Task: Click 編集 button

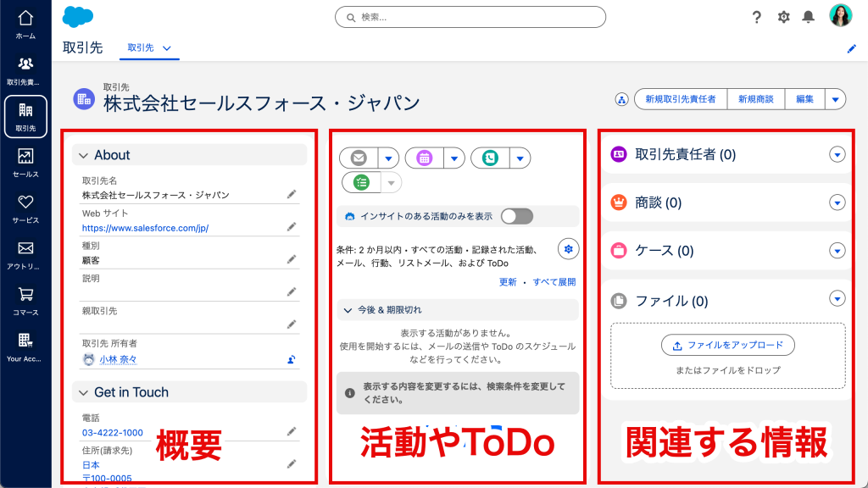Action: pyautogui.click(x=805, y=100)
